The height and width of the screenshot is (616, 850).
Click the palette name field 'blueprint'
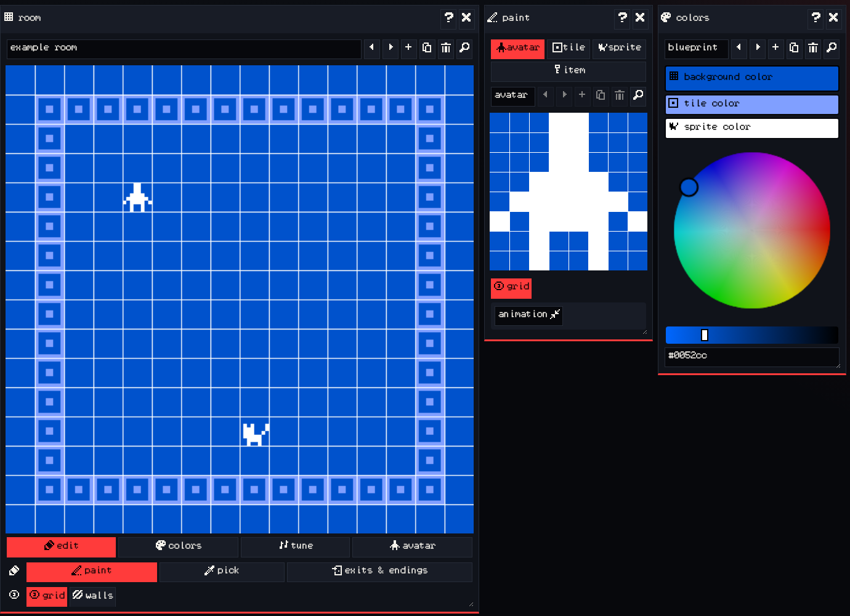tap(697, 49)
